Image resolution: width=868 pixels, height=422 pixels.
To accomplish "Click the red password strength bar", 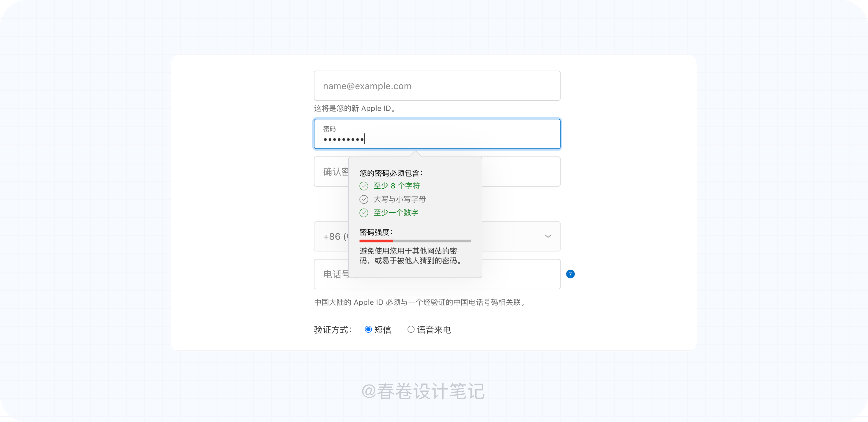I will (376, 241).
